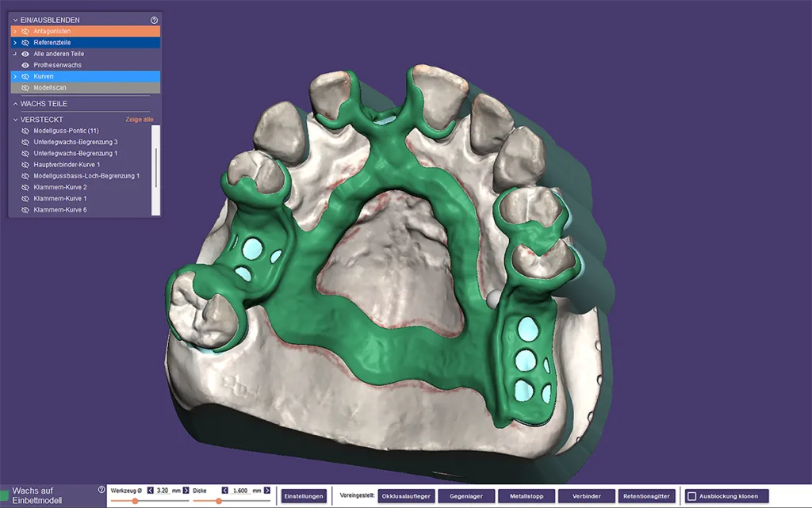Open Einstellungen

click(304, 496)
